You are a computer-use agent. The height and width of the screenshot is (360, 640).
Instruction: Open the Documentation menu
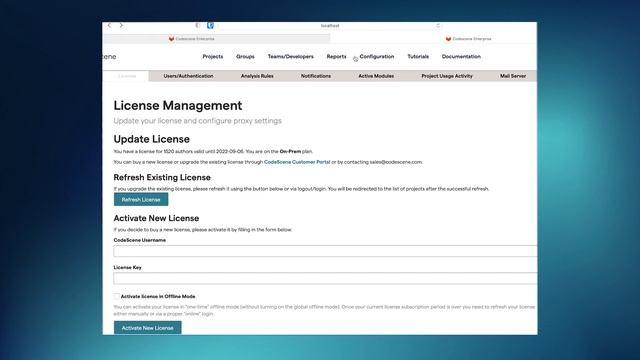click(x=461, y=56)
